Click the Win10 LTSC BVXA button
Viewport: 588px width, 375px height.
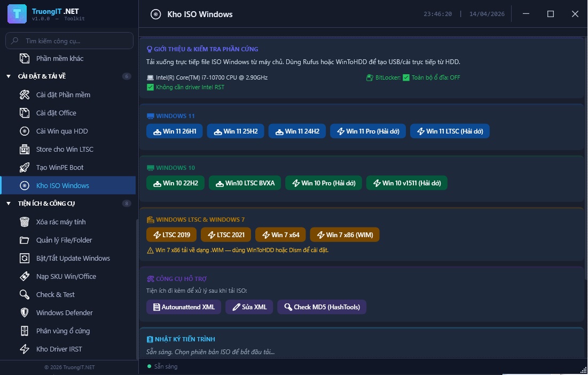tap(245, 183)
